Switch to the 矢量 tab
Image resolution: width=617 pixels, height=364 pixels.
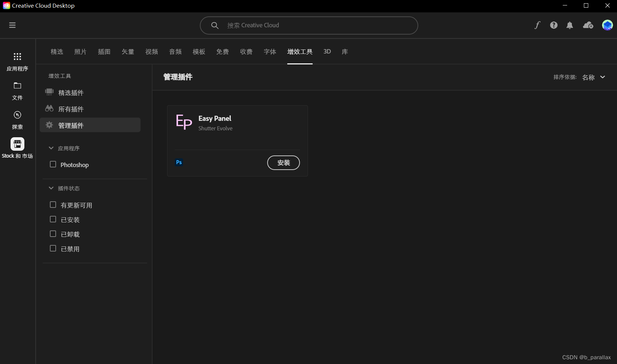[128, 52]
